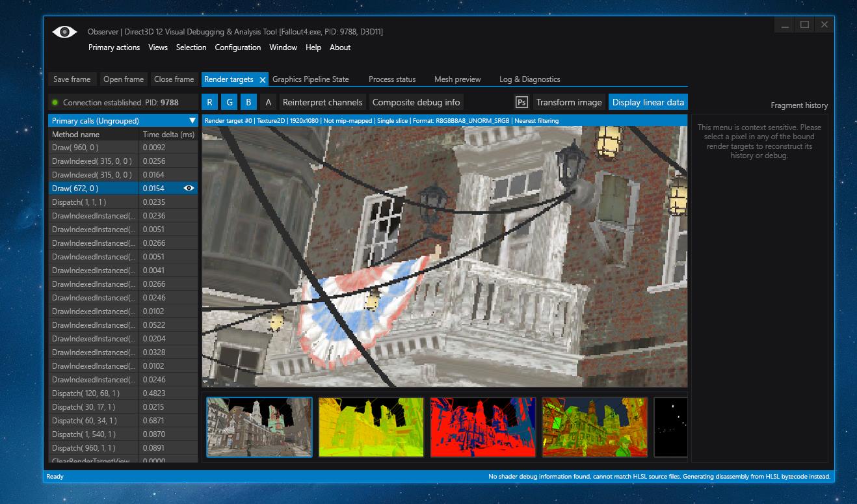Select DrawIndexedInstanced row with 0.0328 delta

coord(124,352)
